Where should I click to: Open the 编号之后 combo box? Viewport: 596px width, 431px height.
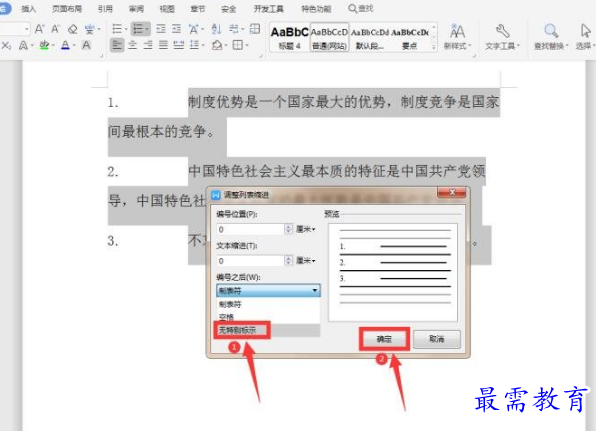click(x=268, y=291)
